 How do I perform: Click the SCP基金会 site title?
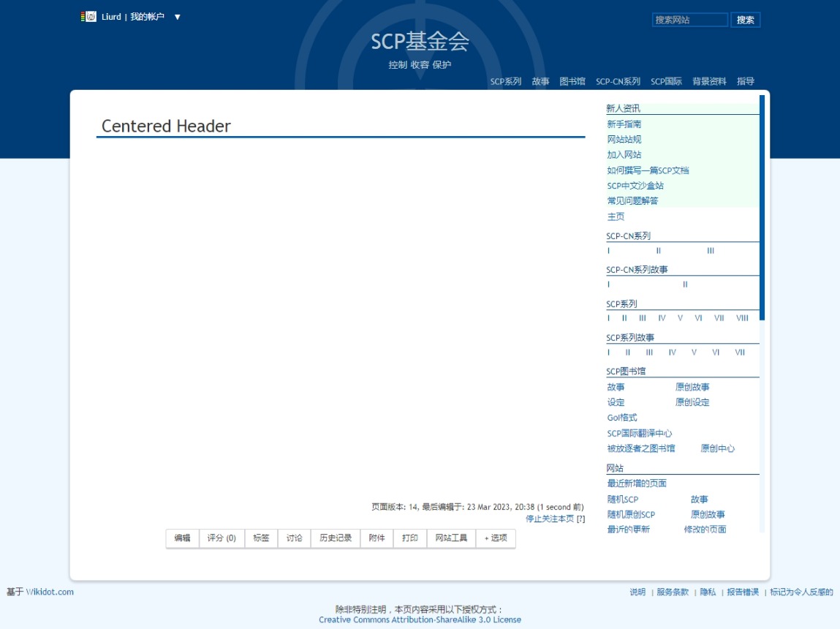tap(420, 41)
